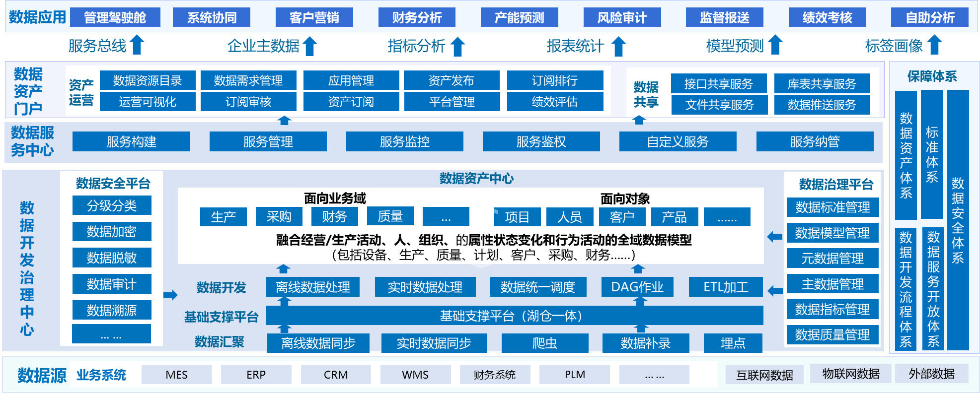Open the 自助分析 application tab

[x=930, y=18]
